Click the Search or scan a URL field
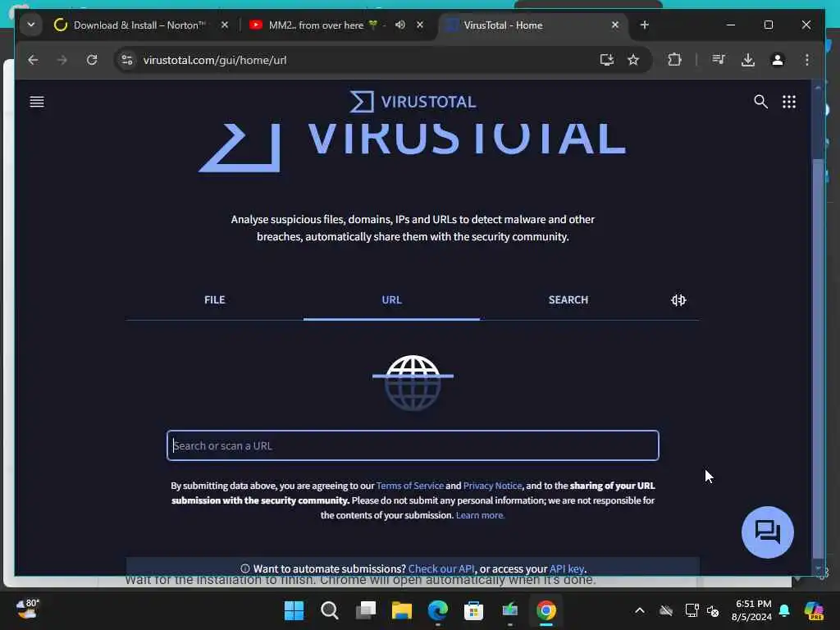This screenshot has width=840, height=630. click(413, 445)
